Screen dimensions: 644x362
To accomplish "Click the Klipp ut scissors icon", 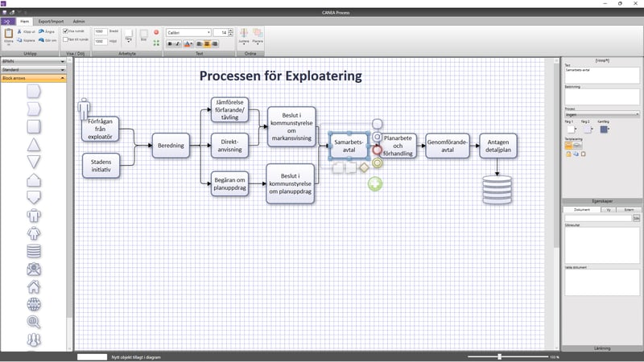I will click(x=19, y=31).
